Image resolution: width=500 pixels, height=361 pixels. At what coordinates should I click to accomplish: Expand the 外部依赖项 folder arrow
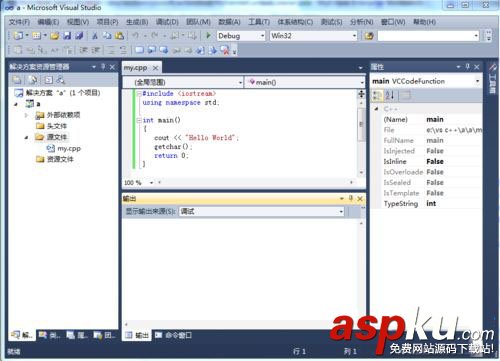coord(26,115)
